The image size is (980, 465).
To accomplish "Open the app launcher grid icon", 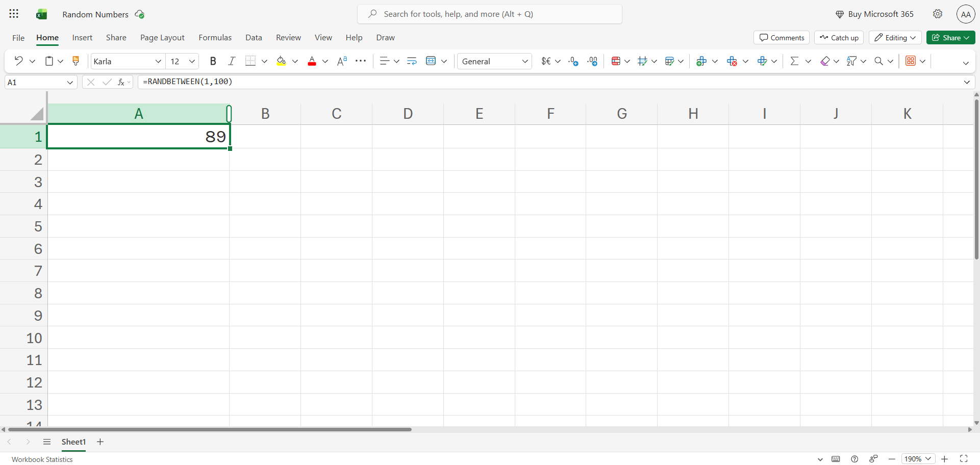I will (x=14, y=14).
